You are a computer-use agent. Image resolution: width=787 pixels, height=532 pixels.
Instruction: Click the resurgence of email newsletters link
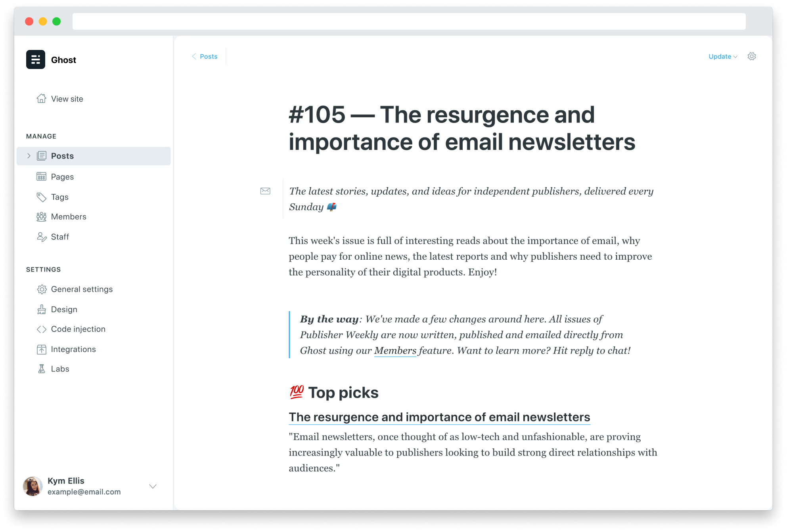439,417
